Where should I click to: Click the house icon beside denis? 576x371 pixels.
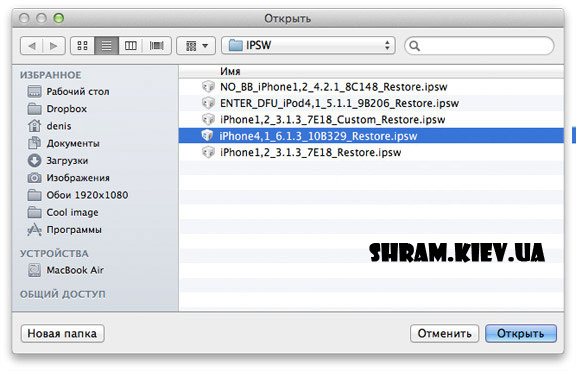(35, 126)
